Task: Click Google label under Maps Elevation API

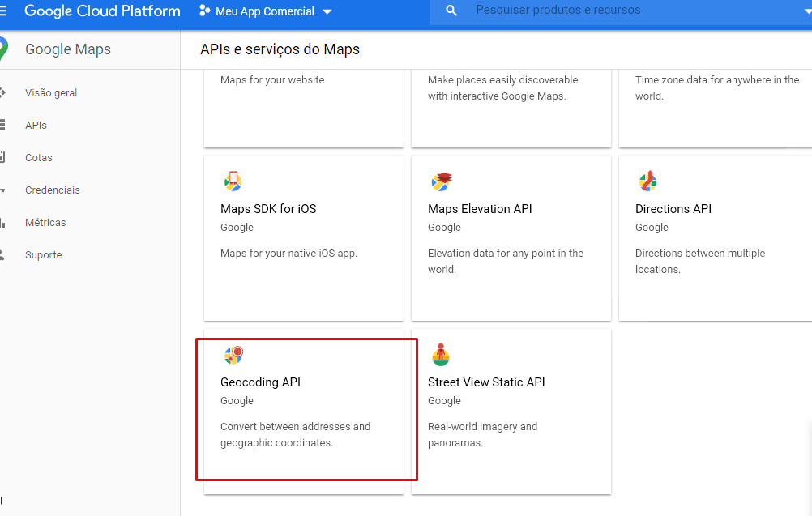Action: [444, 227]
